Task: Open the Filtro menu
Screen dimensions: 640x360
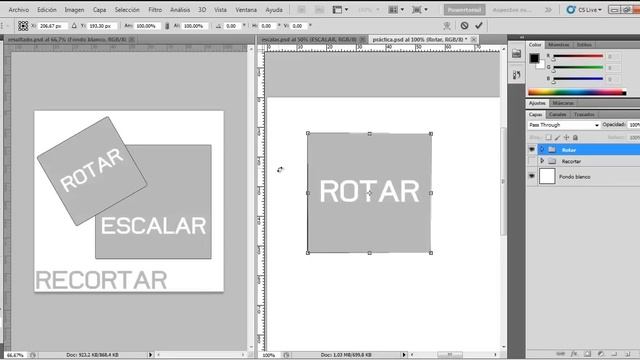Action: click(x=155, y=10)
